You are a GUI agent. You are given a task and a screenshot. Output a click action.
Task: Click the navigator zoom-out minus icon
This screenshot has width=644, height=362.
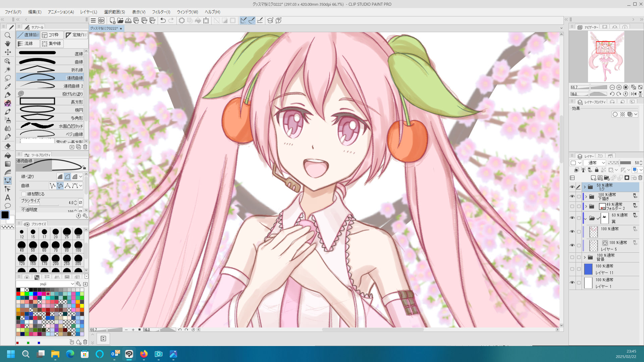pyautogui.click(x=612, y=87)
